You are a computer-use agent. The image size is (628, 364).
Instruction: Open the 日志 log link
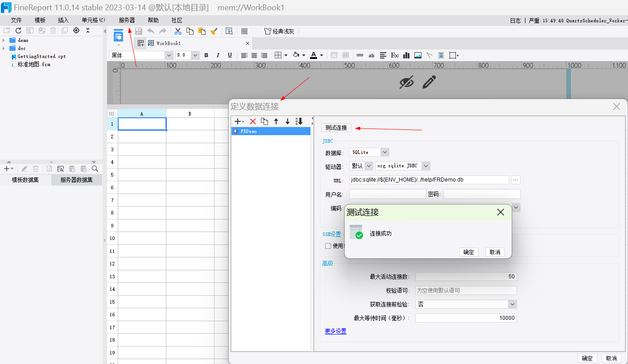point(515,21)
